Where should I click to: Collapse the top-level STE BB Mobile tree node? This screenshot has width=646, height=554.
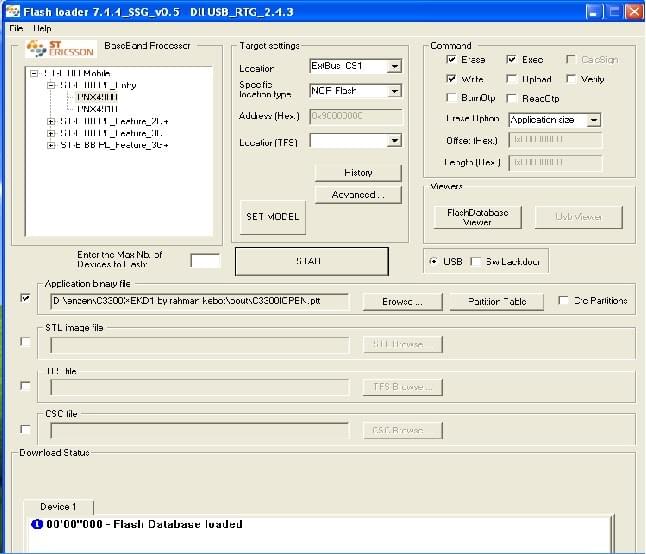coord(34,73)
